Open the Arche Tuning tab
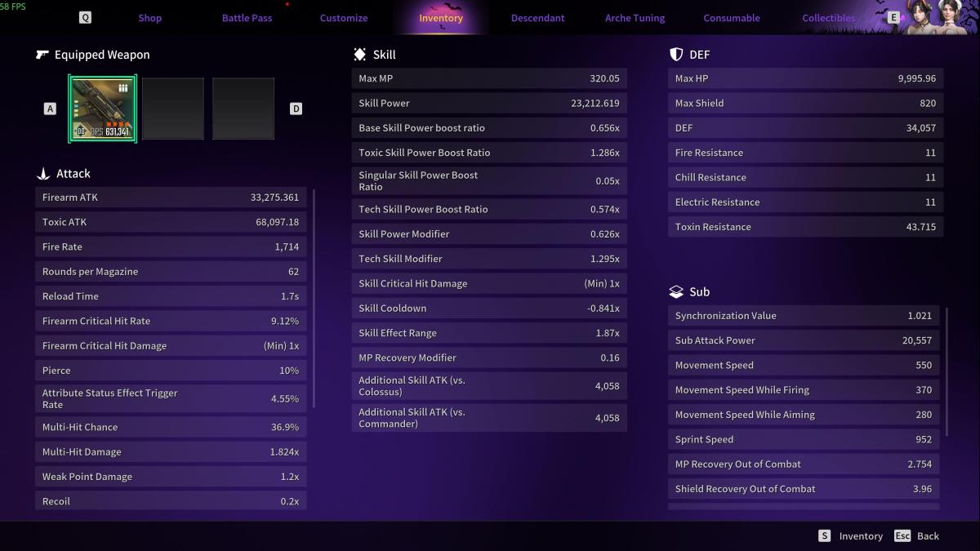Screen dimensions: 980x551 pyautogui.click(x=635, y=17)
